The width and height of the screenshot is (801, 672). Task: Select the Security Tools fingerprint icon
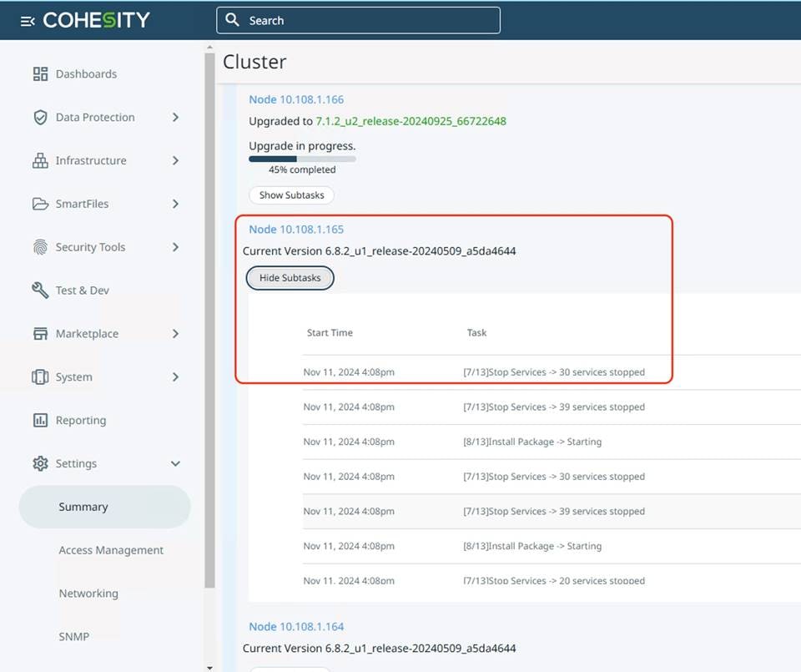point(39,247)
